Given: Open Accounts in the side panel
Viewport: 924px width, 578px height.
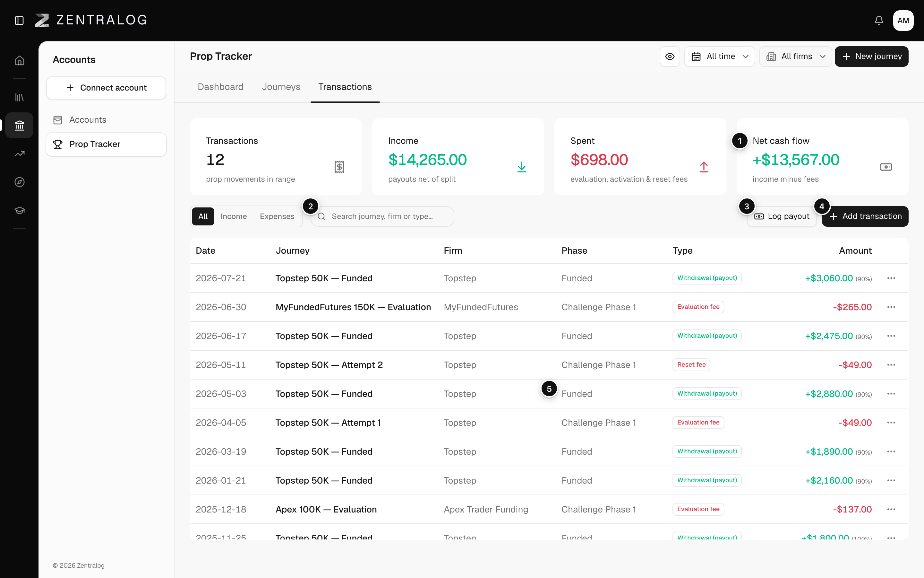Looking at the screenshot, I should (106, 120).
